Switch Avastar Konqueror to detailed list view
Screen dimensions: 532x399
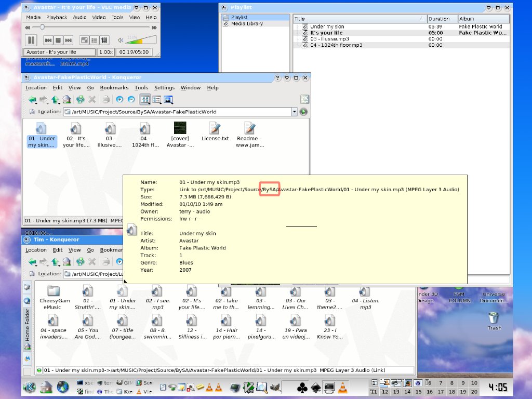click(157, 99)
